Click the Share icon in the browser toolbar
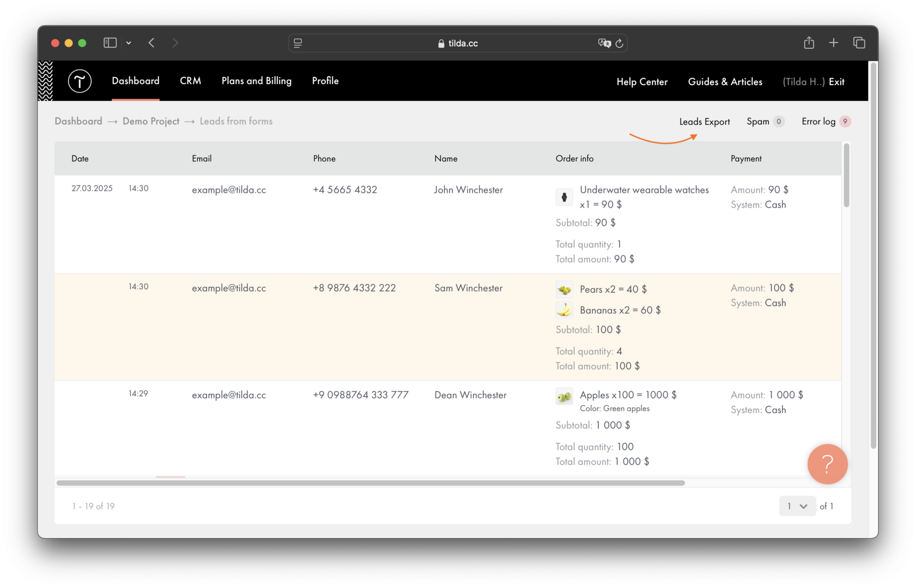The image size is (916, 588). (x=809, y=43)
